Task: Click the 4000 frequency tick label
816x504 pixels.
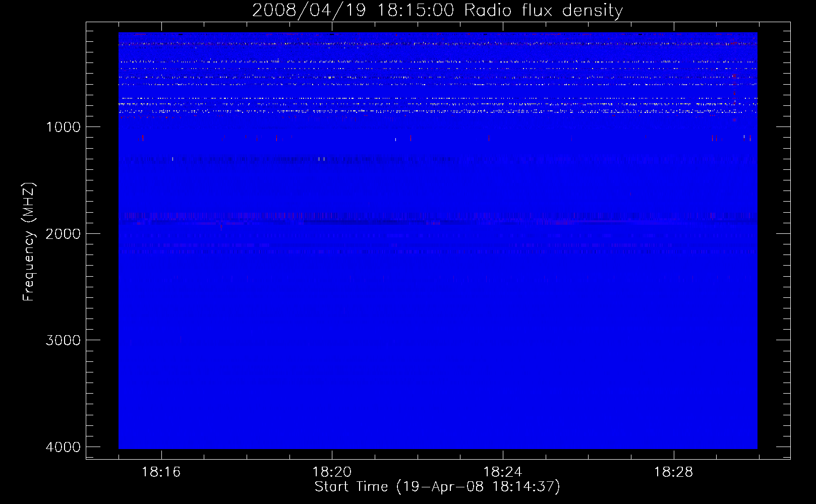Action: tap(63, 447)
